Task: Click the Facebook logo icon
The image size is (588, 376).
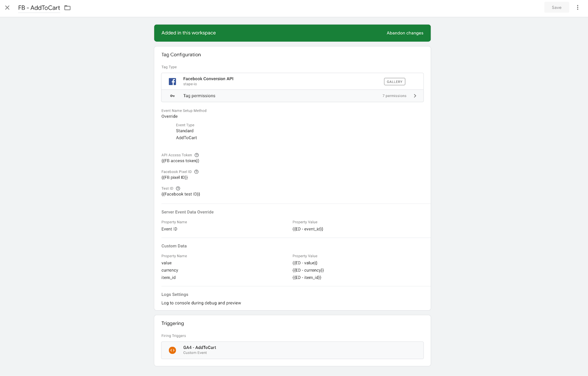Action: [x=172, y=82]
